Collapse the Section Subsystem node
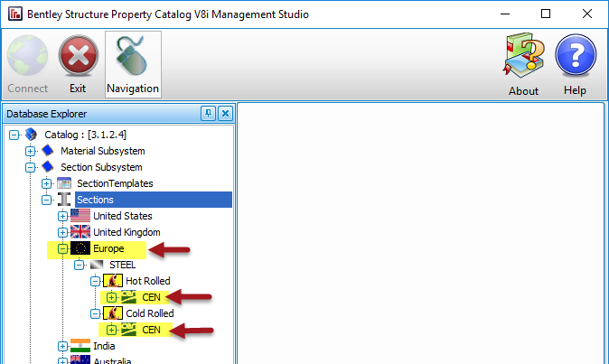Screen dimensions: 609x364 point(31,168)
